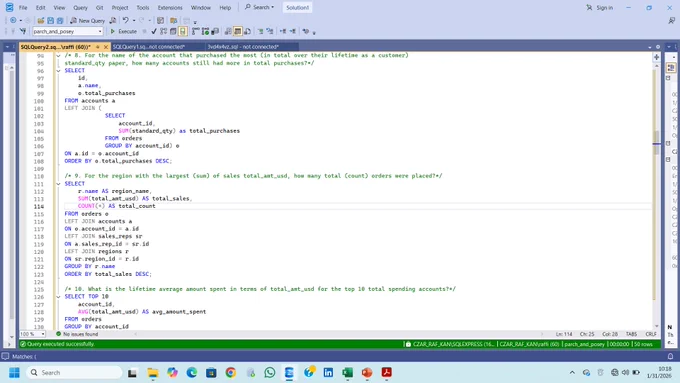Click the editor split window handle icon
The width and height of the screenshot is (680, 383).
coord(657,57)
